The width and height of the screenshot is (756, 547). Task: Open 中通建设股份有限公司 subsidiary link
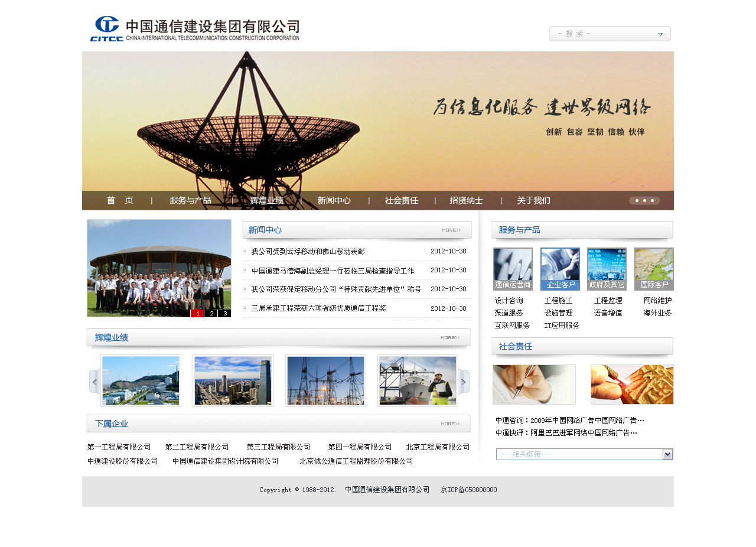coord(123,461)
